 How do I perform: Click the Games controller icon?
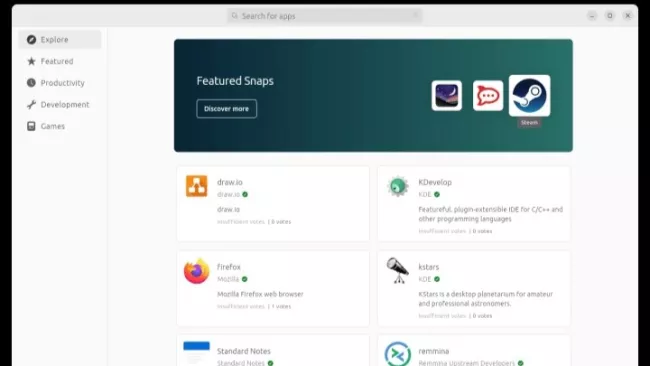(31, 126)
